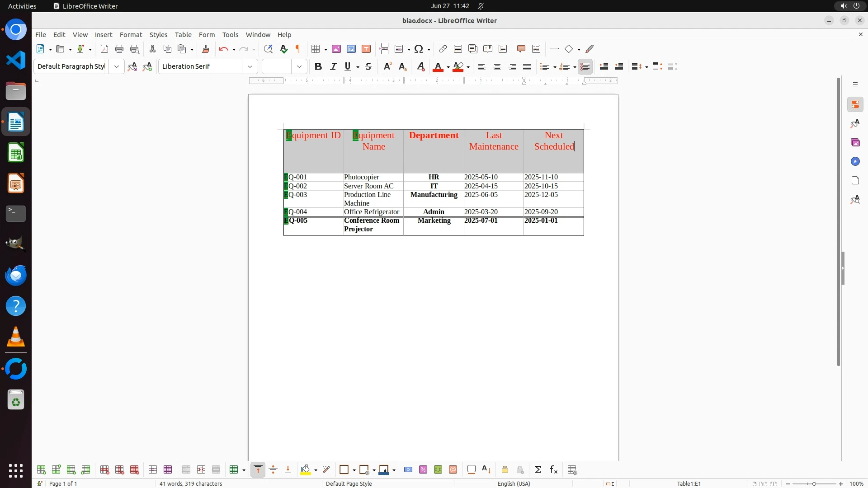This screenshot has height=488, width=868.
Task: Click the Insert Special Character icon
Action: tap(419, 49)
